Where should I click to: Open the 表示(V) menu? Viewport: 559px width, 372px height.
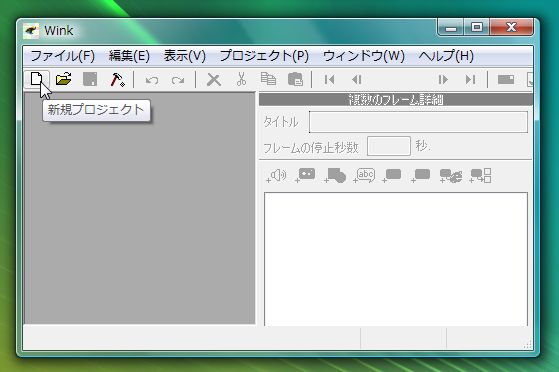click(x=185, y=56)
